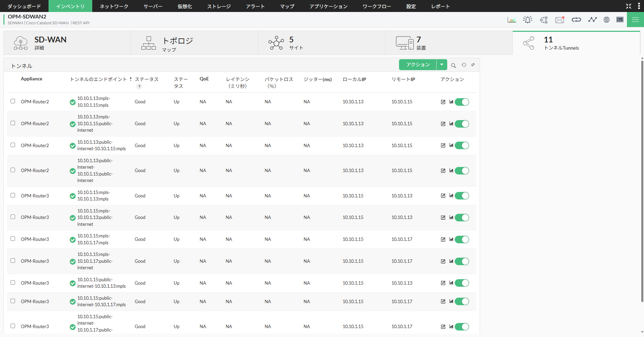
Task: Open the ネットワーク menu
Action: coord(114,6)
